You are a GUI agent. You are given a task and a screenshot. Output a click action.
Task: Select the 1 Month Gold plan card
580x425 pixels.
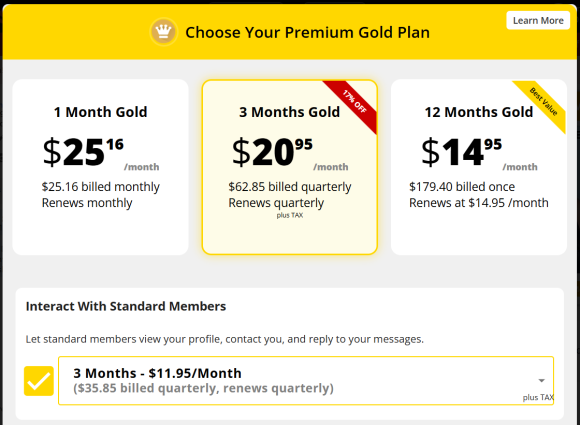pos(101,167)
